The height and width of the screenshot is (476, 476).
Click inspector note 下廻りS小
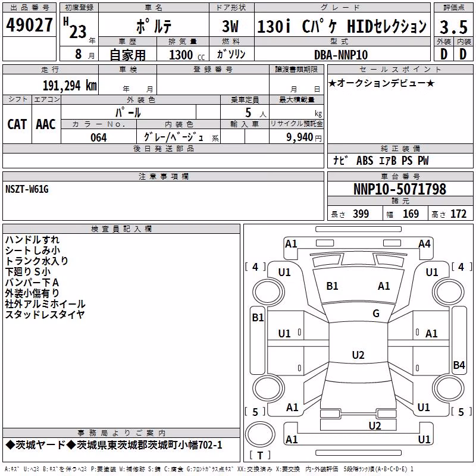pyautogui.click(x=27, y=271)
